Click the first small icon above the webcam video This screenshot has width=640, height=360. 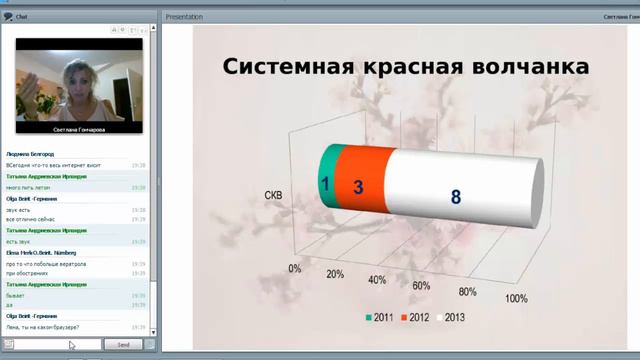[114, 30]
